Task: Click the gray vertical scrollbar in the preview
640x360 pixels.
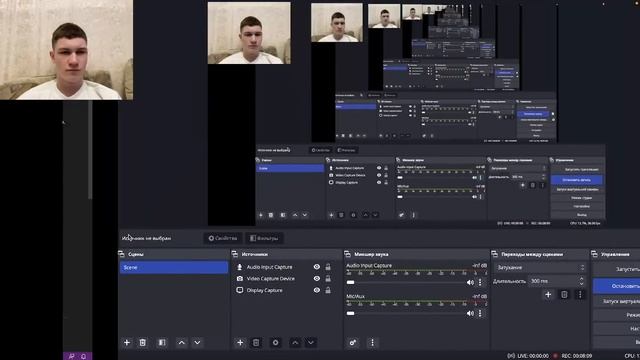Action: (90, 150)
